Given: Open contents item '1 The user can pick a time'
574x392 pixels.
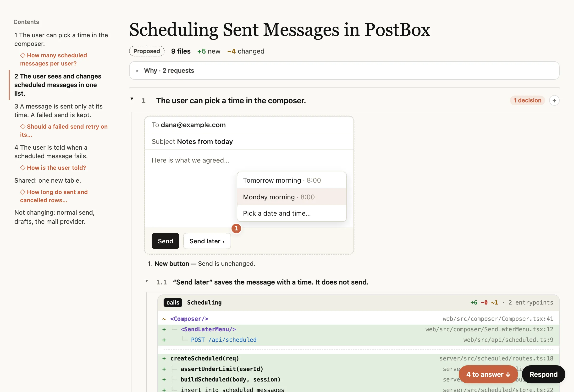Looking at the screenshot, I should pyautogui.click(x=61, y=39).
